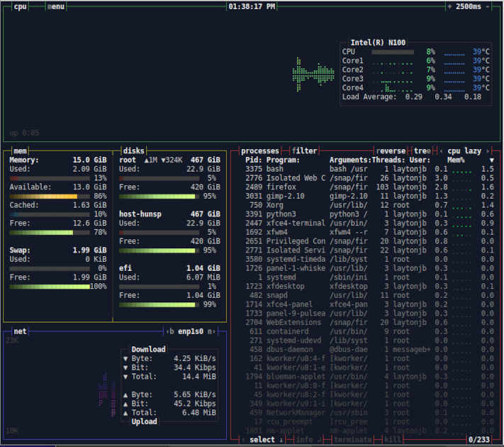Click the cpu box label
The width and height of the screenshot is (504, 447).
[20, 6]
